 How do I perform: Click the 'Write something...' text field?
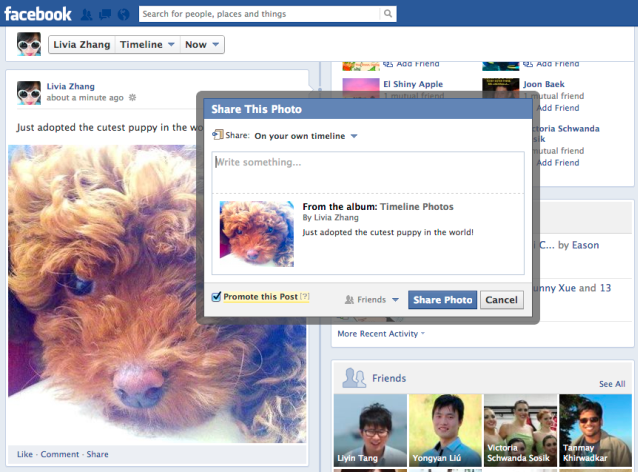coord(367,170)
